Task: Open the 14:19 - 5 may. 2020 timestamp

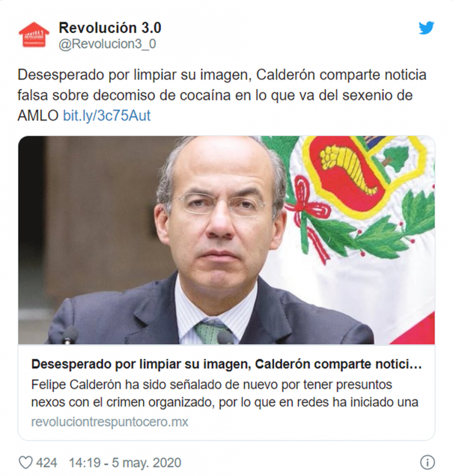Action: 125,463
